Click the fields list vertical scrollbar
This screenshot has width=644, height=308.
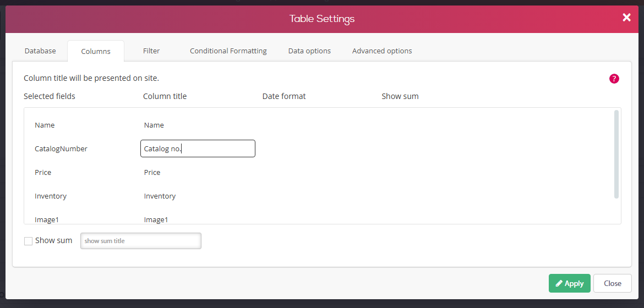616,155
